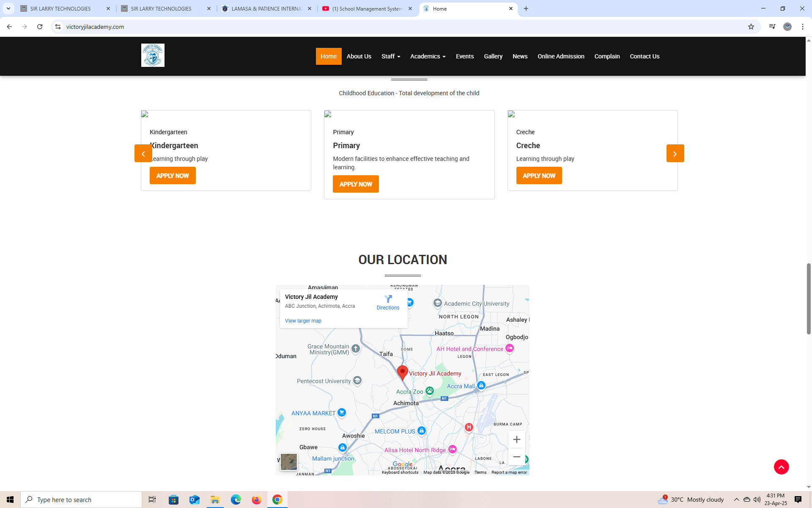Click the red Victory Jil Academy map pin
812x508 pixels.
[402, 372]
